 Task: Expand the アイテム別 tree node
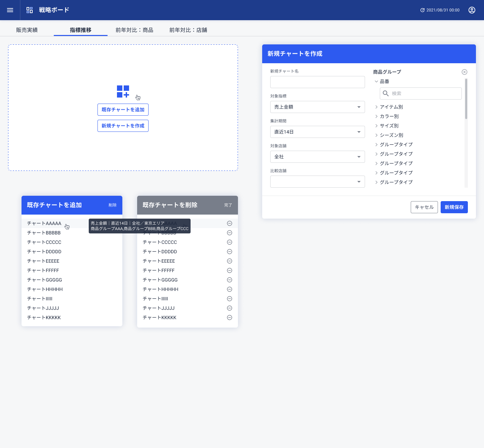[x=376, y=107]
